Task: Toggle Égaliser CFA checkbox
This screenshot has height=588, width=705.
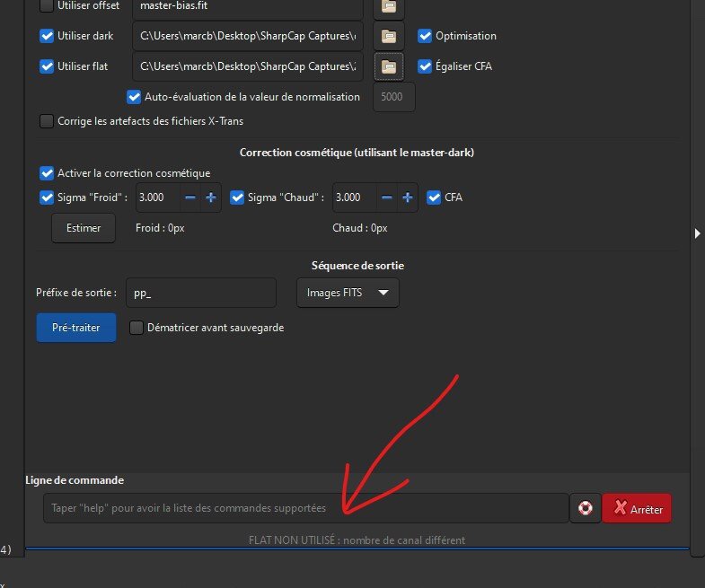Action: coord(425,66)
